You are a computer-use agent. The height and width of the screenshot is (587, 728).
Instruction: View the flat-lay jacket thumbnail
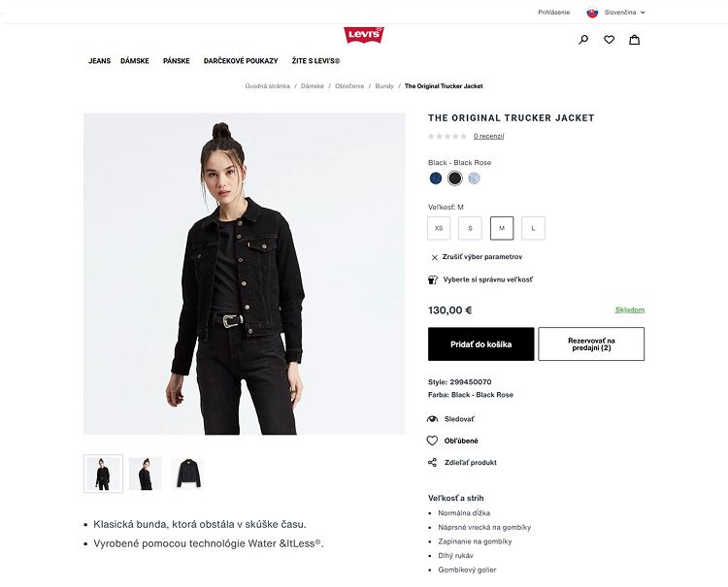click(x=187, y=473)
